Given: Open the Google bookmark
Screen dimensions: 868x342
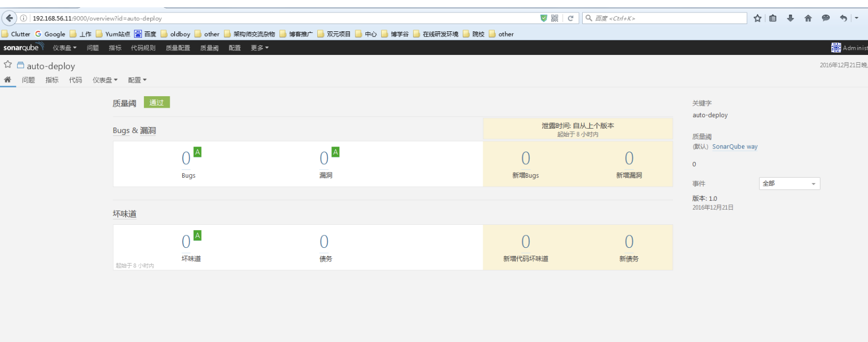Looking at the screenshot, I should point(50,34).
